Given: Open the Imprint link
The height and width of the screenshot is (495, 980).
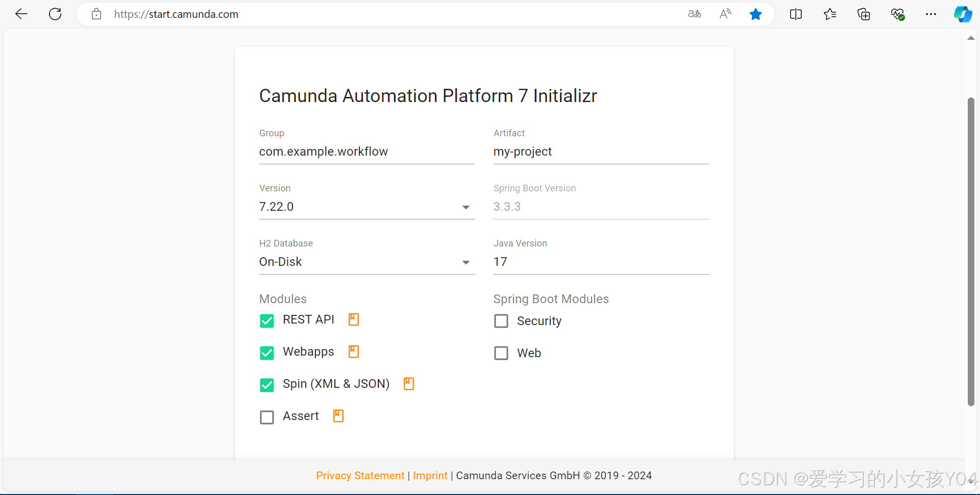Looking at the screenshot, I should tap(430, 475).
